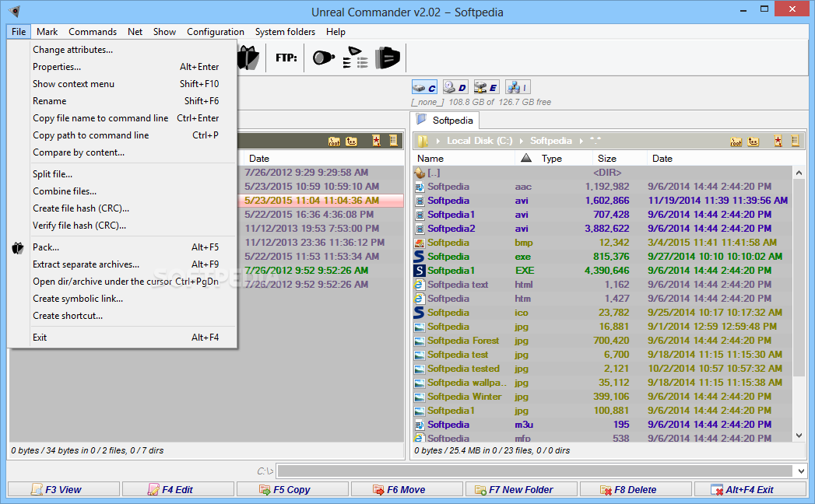
Task: Select the [..] parent directory row
Action: [x=602, y=173]
